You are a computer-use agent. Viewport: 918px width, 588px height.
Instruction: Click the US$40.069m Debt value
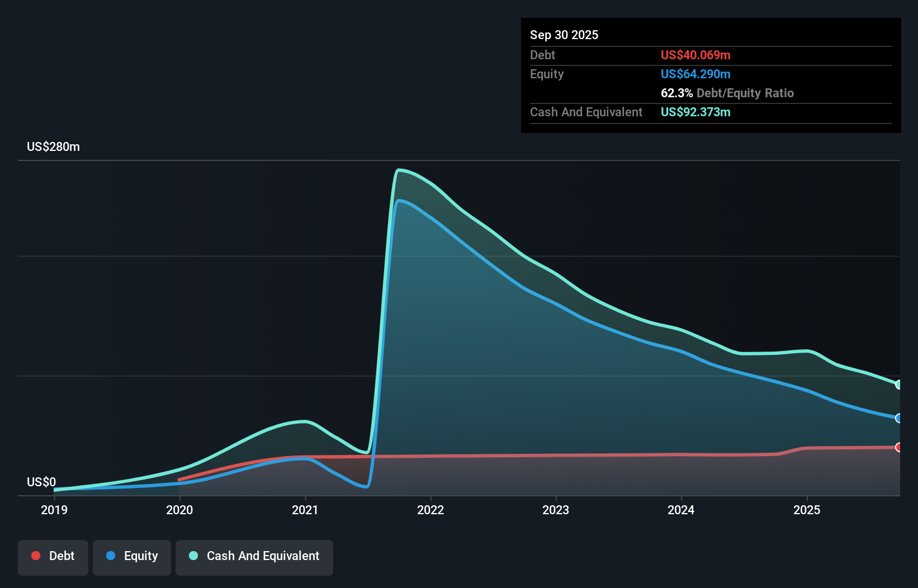click(x=695, y=55)
